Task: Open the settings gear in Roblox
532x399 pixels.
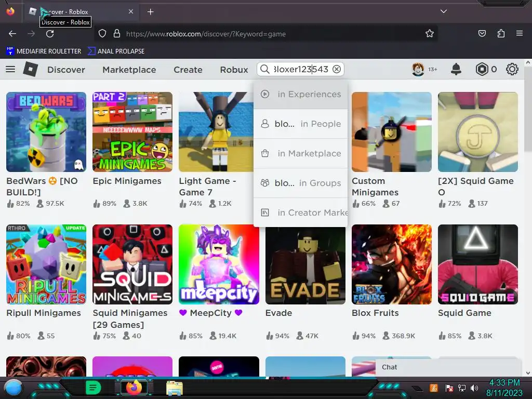Action: click(x=512, y=69)
